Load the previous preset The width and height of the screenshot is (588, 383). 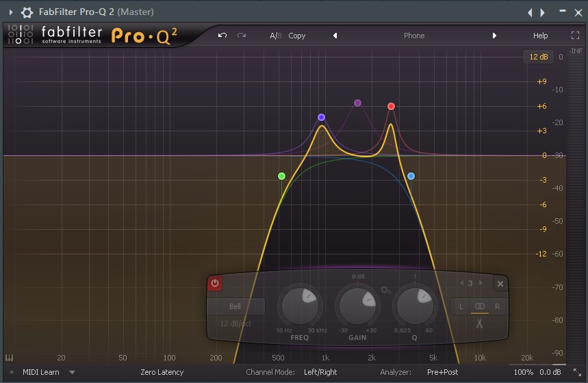(335, 36)
